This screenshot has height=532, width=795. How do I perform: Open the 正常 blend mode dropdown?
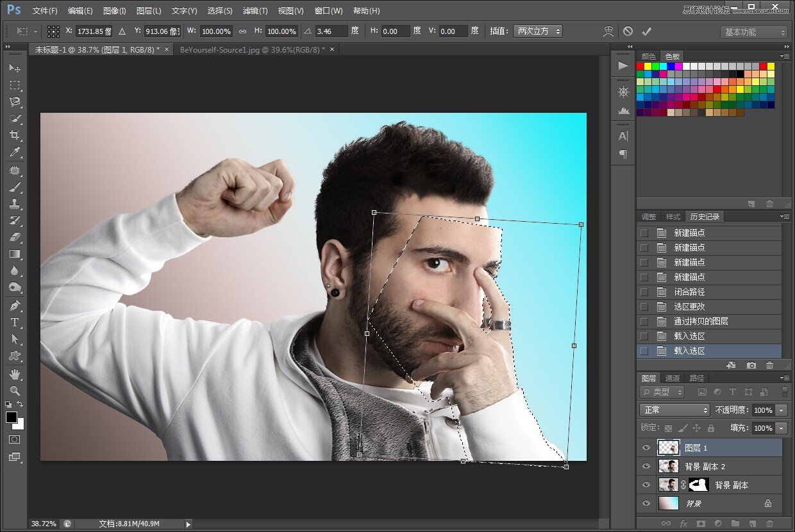coord(674,410)
